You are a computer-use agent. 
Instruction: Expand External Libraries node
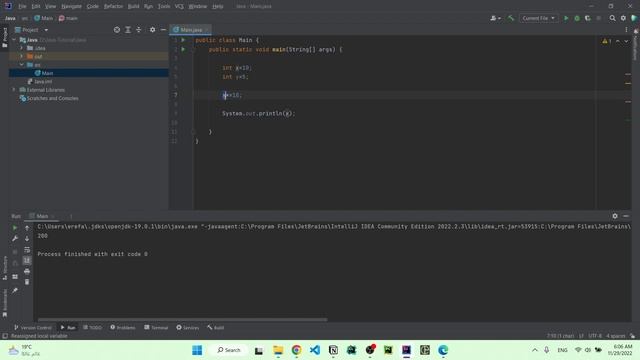tap(14, 90)
